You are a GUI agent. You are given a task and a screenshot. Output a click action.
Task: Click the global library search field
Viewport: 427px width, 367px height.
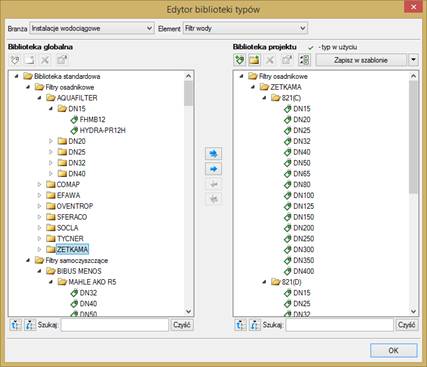[115, 325]
